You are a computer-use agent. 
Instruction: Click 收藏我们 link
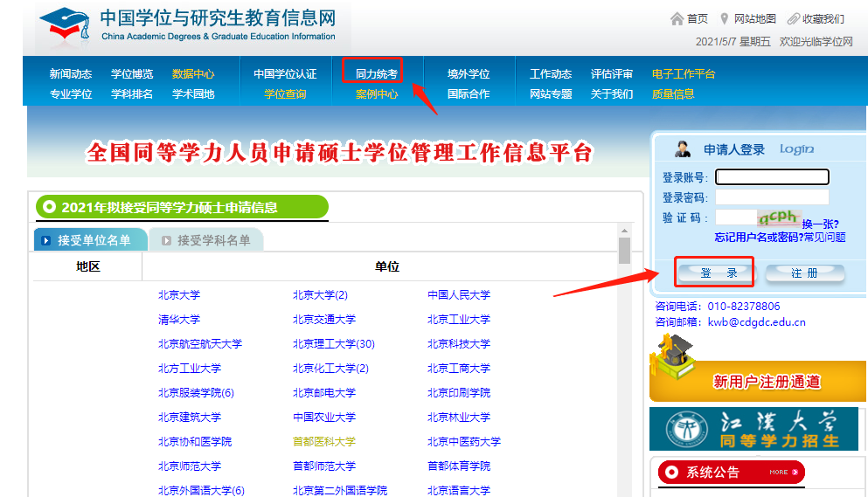823,19
